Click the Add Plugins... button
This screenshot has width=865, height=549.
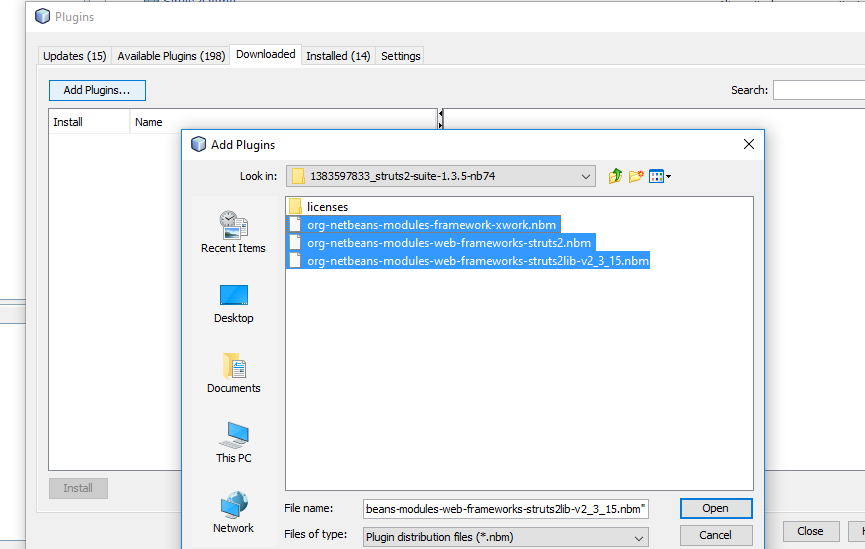coord(97,90)
